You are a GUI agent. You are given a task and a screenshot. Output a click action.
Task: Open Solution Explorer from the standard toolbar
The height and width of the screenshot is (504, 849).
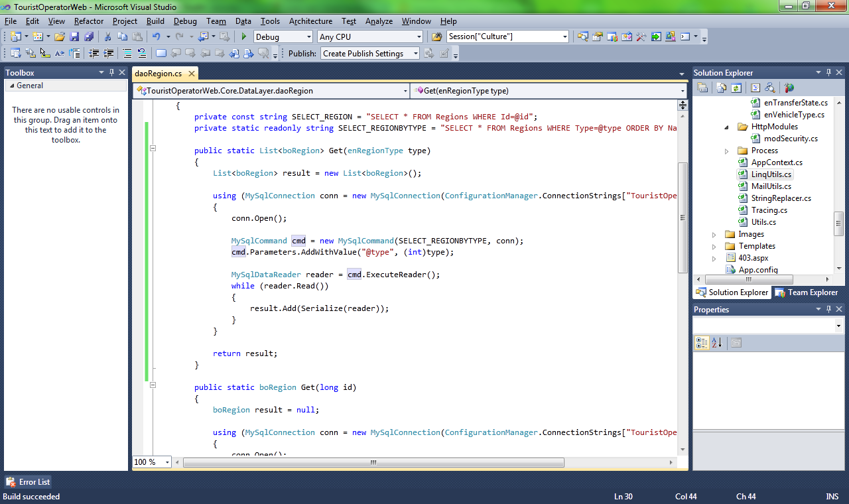583,36
